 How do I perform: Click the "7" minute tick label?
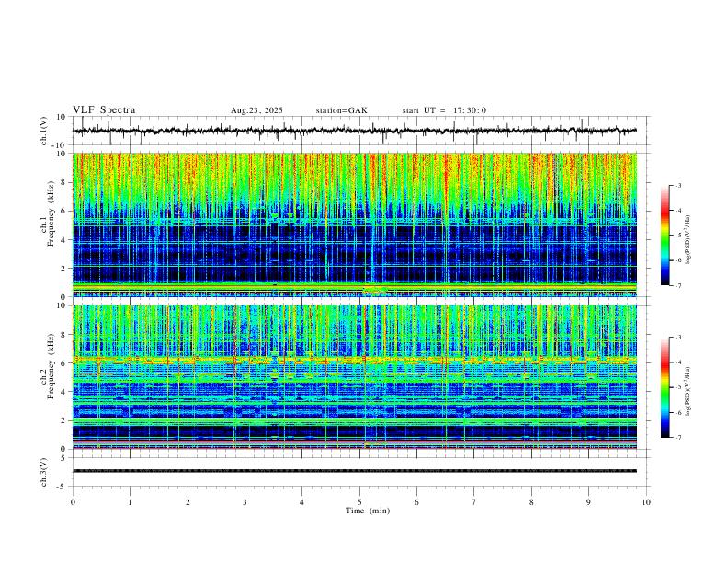tap(474, 502)
